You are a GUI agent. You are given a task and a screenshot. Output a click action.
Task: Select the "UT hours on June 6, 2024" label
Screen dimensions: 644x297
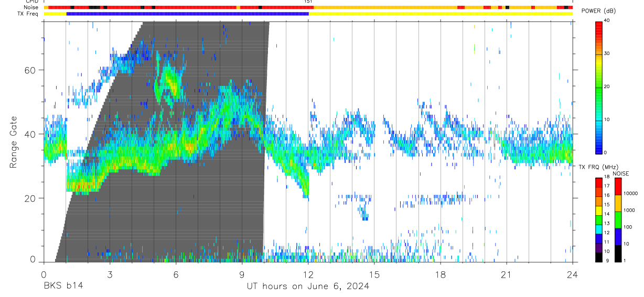coord(308,286)
